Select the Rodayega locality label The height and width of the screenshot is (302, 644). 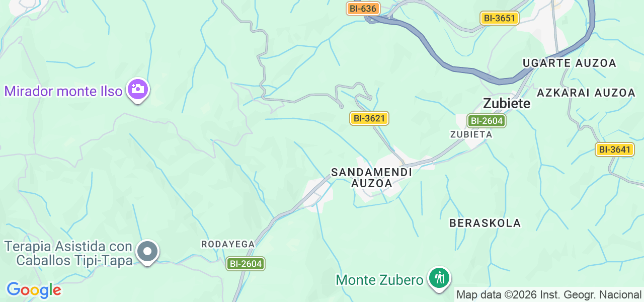coord(228,244)
